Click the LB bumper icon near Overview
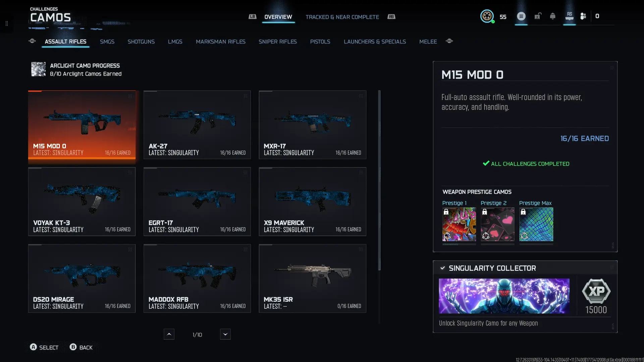This screenshot has height=362, width=644. click(x=252, y=16)
